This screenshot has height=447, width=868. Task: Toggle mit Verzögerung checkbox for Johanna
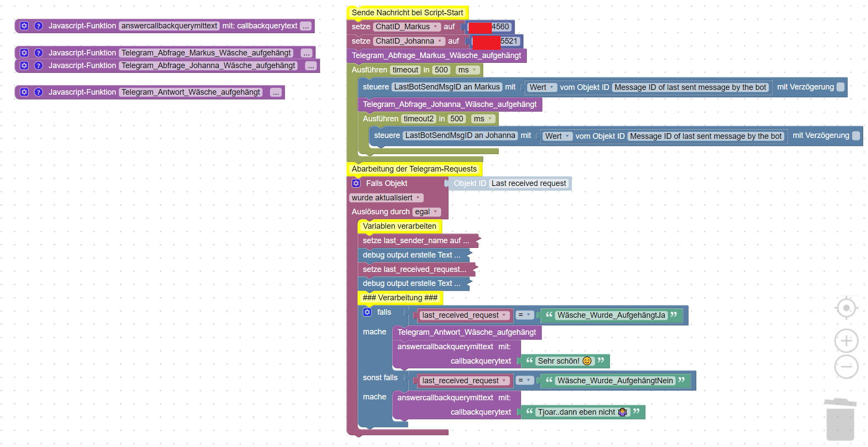coord(856,136)
